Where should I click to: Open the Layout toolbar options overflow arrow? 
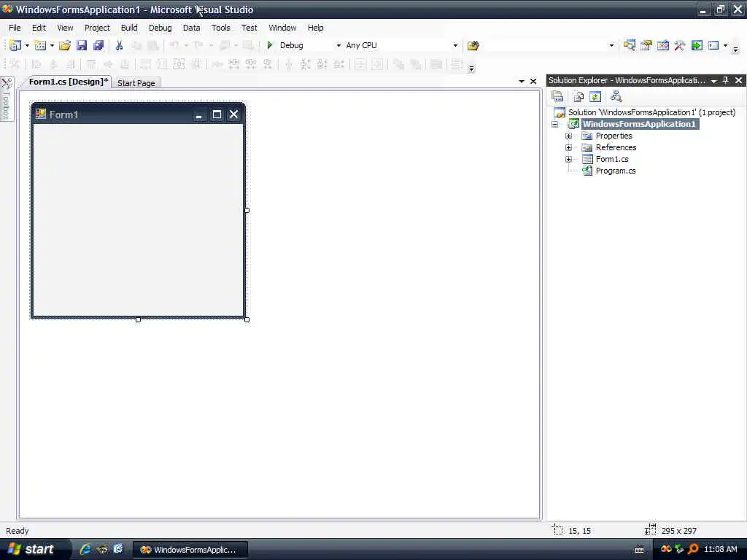click(472, 69)
